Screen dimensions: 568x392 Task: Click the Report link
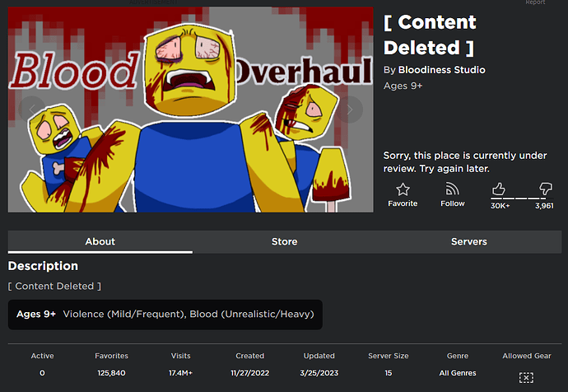click(x=535, y=2)
